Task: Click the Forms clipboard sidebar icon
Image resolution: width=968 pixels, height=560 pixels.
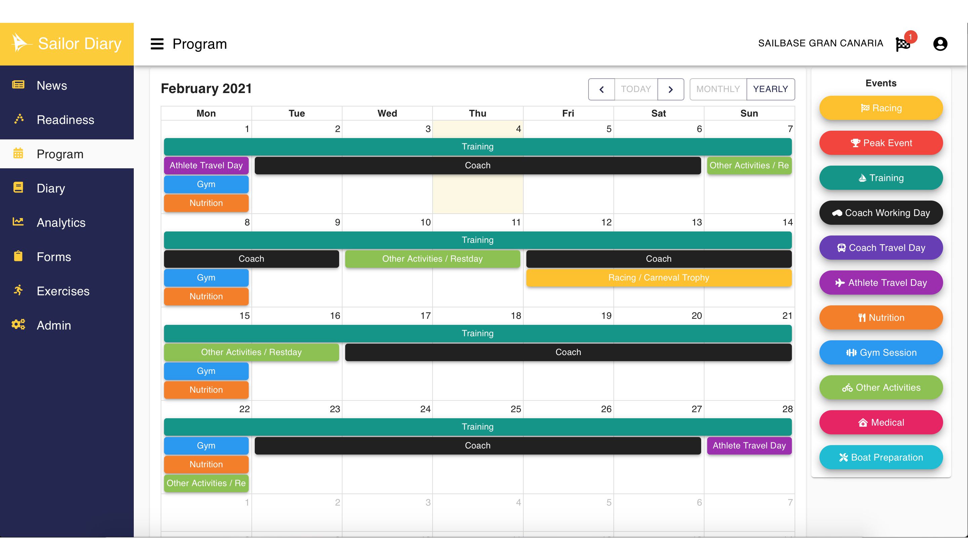Action: click(x=18, y=256)
